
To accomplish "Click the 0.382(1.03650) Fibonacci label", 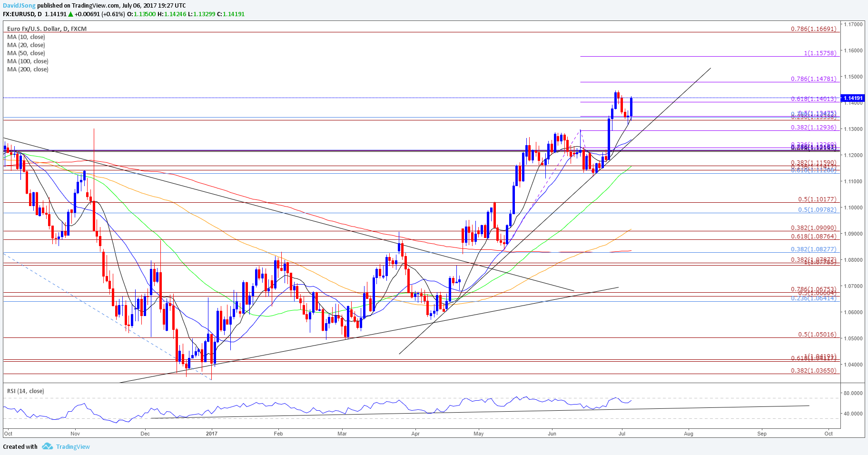I will [813, 370].
